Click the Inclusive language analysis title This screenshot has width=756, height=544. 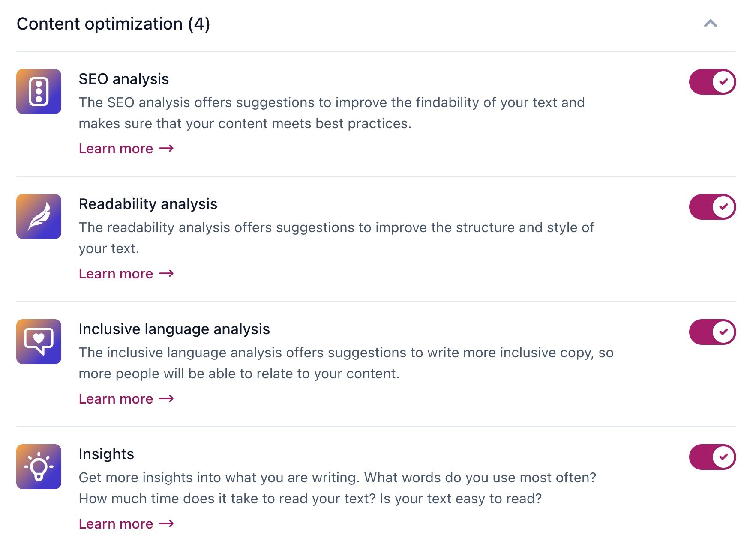tap(174, 329)
